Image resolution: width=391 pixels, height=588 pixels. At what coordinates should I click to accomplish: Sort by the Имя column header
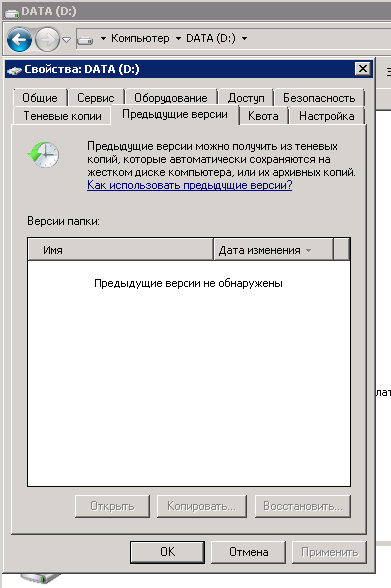point(120,250)
